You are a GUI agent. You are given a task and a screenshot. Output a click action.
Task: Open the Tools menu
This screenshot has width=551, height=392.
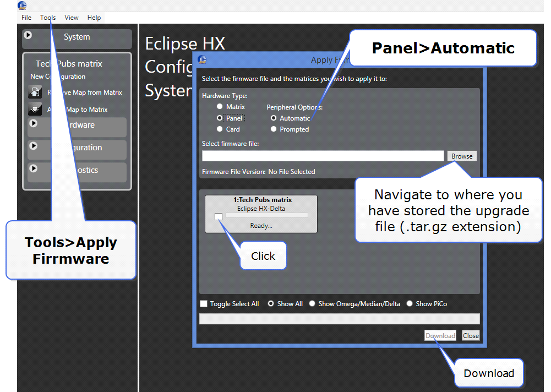pos(48,18)
